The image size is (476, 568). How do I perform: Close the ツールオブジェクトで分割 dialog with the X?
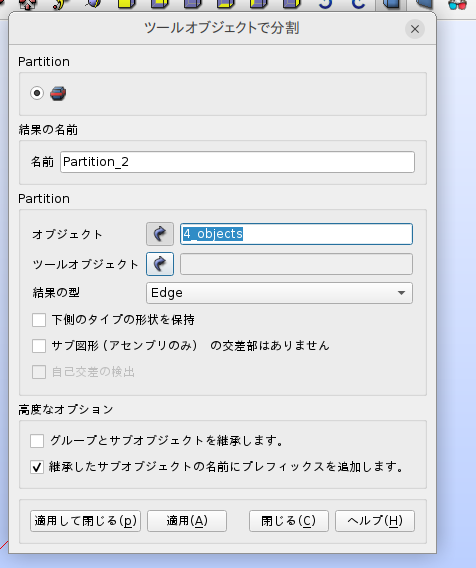[x=415, y=29]
